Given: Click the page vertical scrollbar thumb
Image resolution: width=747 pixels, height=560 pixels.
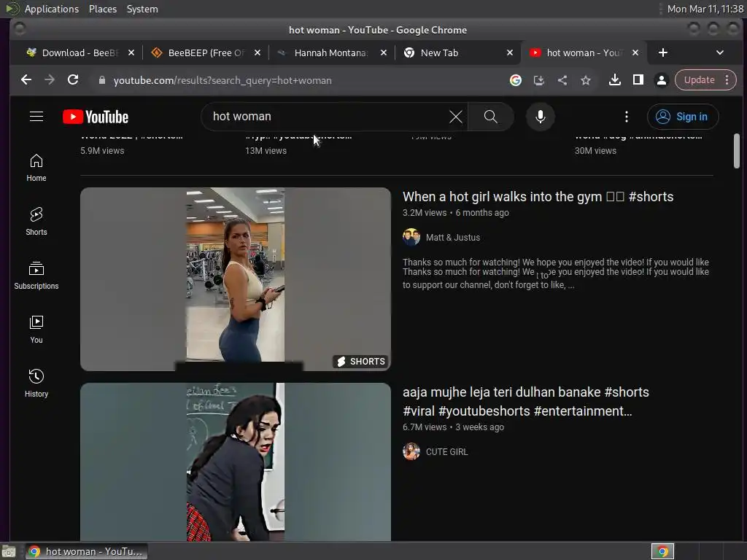Looking at the screenshot, I should click(x=737, y=151).
